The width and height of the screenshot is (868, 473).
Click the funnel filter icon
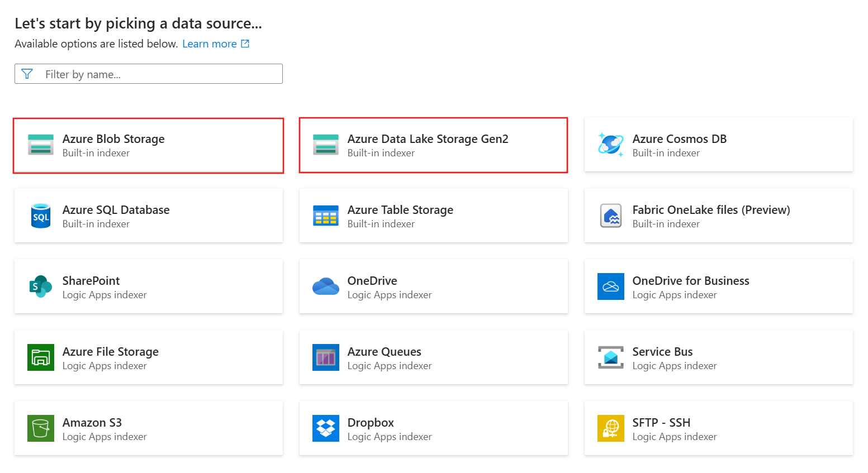(27, 74)
